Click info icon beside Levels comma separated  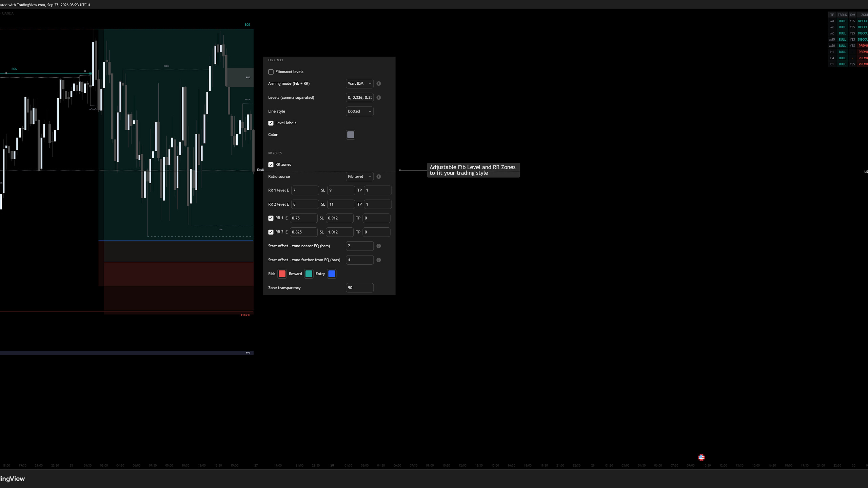tap(379, 98)
